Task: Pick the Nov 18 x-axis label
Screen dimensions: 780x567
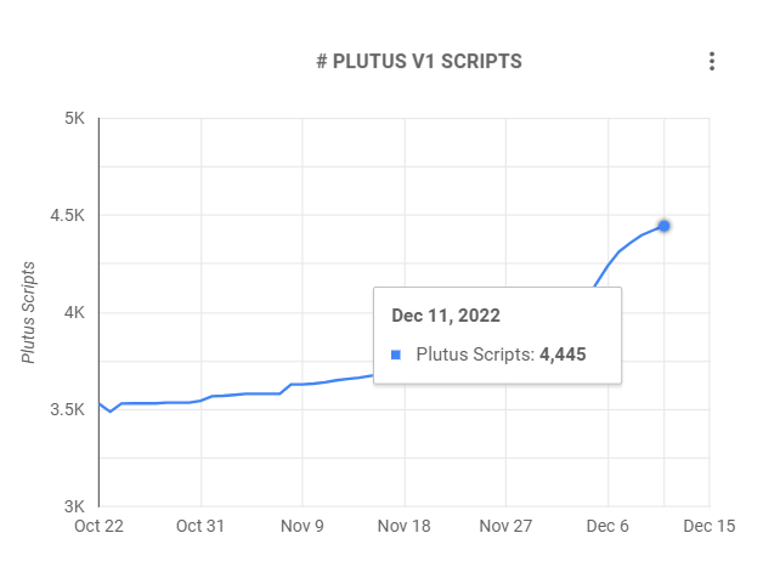Action: point(404,526)
